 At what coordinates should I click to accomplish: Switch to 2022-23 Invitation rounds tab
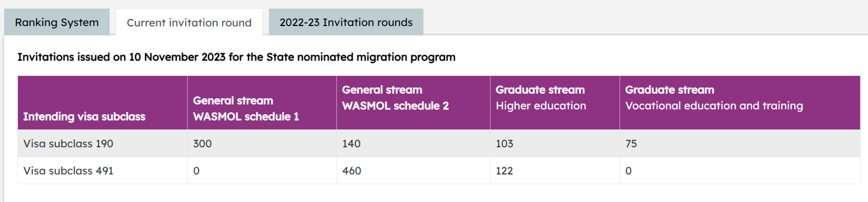(346, 22)
